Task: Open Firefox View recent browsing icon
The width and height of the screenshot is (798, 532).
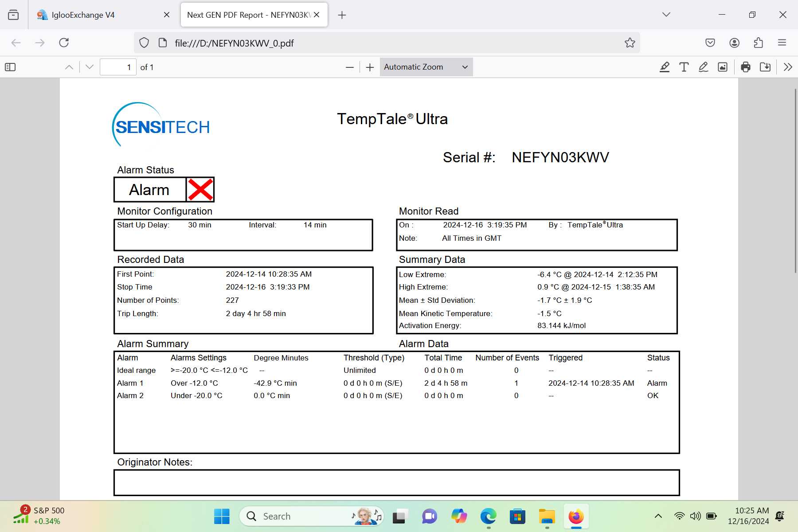Action: 13,15
